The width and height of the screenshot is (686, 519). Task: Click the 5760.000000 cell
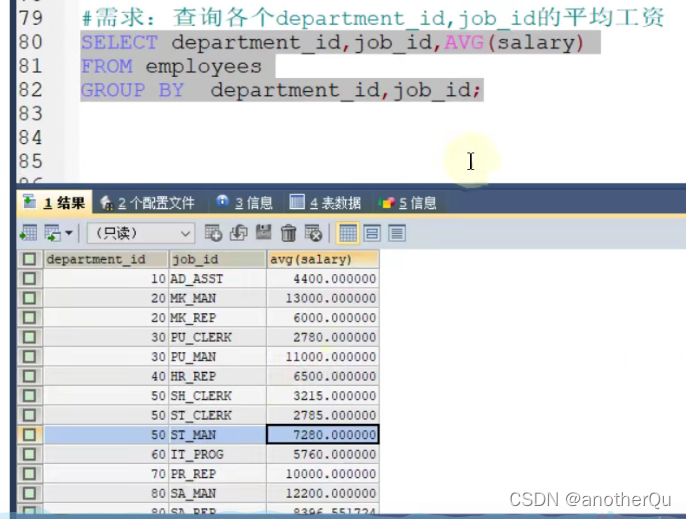323,454
